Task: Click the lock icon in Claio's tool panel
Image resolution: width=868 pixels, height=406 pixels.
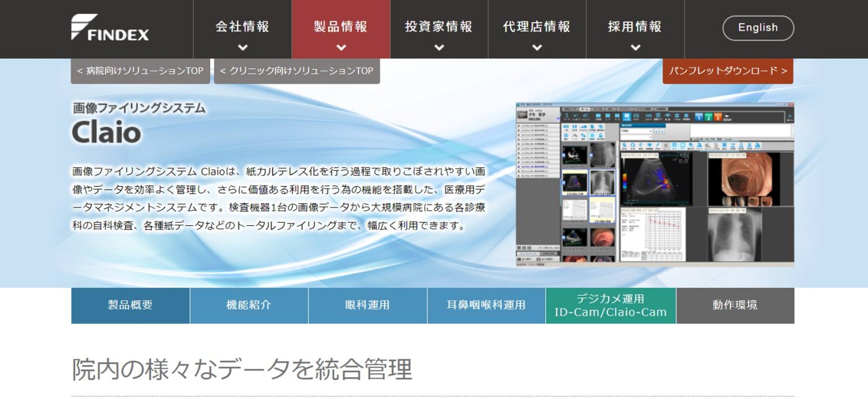Action: coord(601,136)
